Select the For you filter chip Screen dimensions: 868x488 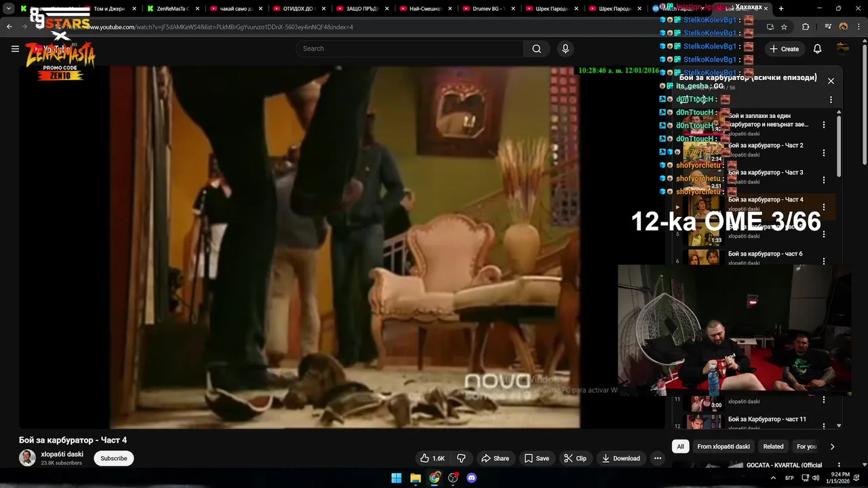point(806,447)
